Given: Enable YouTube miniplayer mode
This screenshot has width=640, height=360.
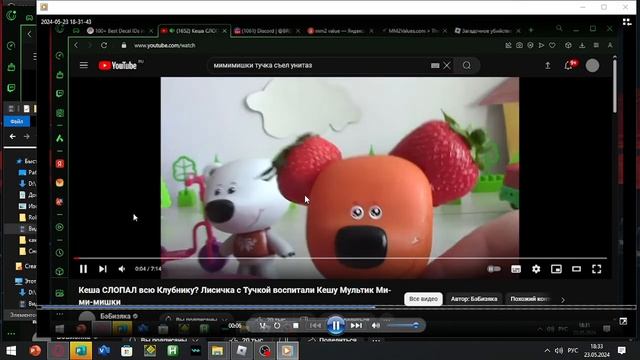Looking at the screenshot, I should [556, 269].
